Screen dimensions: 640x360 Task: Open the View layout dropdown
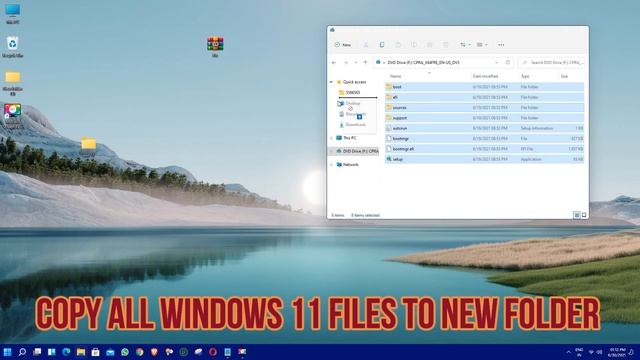click(x=482, y=44)
